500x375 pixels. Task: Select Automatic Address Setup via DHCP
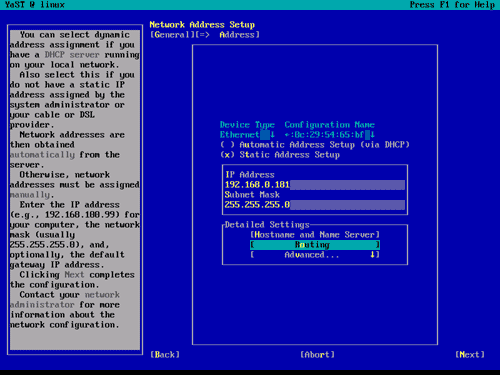click(x=314, y=145)
